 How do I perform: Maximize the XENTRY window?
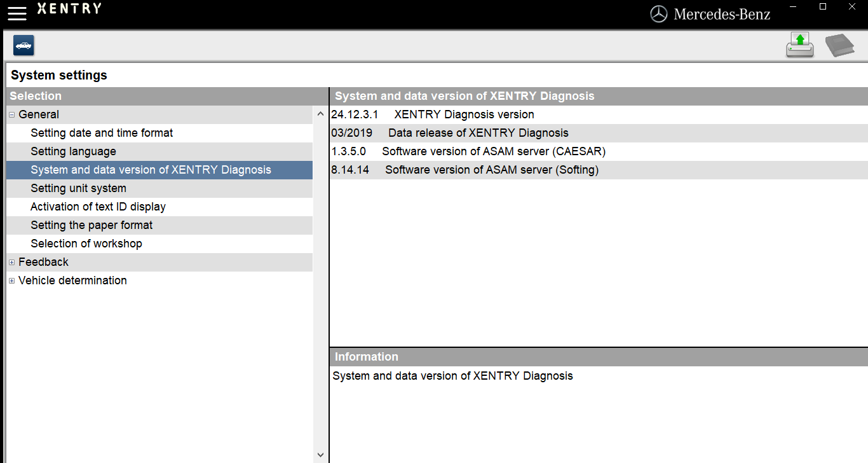[823, 6]
